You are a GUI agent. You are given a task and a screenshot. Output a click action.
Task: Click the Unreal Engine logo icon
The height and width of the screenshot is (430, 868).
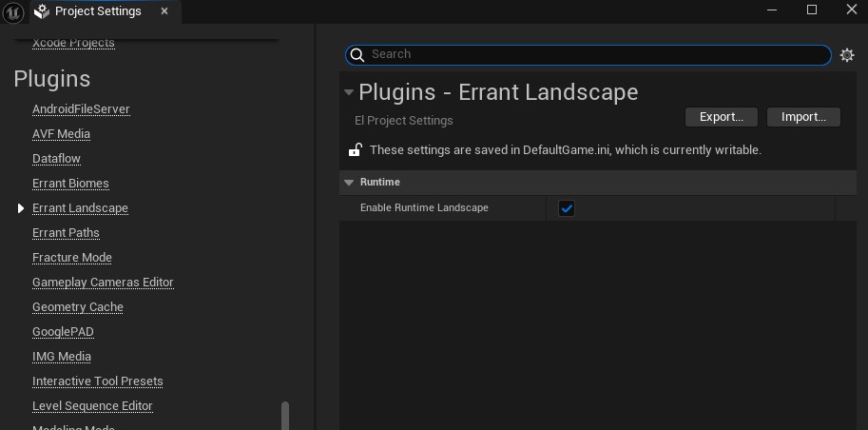pyautogui.click(x=13, y=11)
